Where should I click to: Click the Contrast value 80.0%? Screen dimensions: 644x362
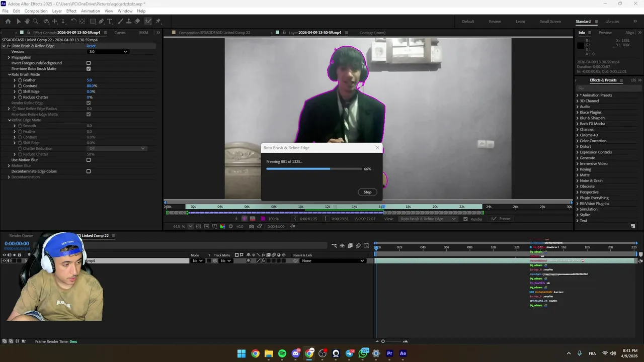click(x=92, y=86)
